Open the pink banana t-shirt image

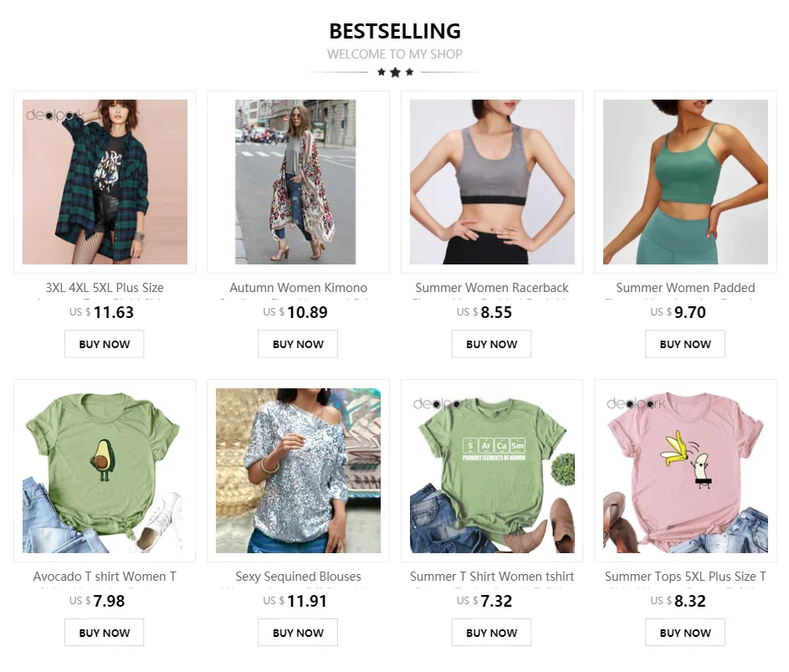pyautogui.click(x=685, y=470)
